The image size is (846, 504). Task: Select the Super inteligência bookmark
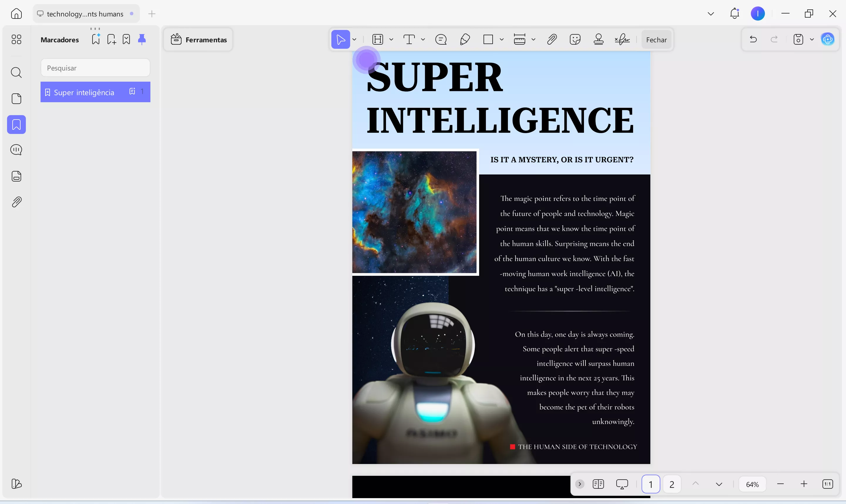coord(84,93)
